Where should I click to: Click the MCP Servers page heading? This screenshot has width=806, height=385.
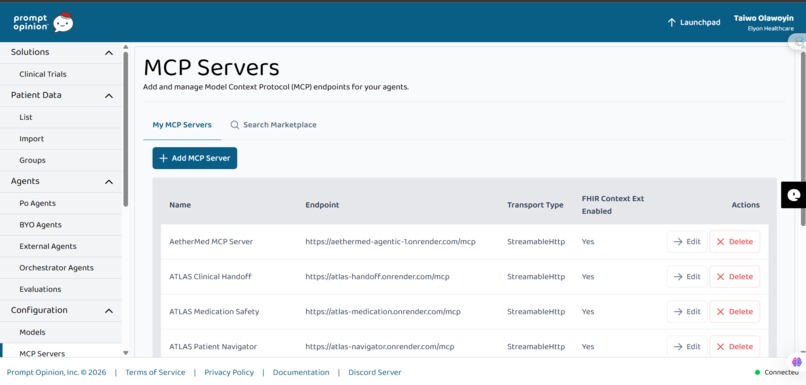(x=211, y=68)
